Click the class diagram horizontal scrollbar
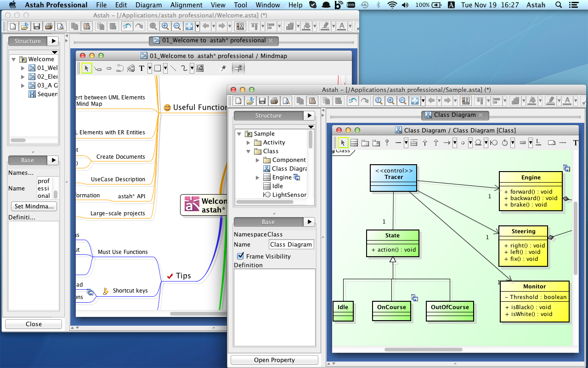 point(423,350)
